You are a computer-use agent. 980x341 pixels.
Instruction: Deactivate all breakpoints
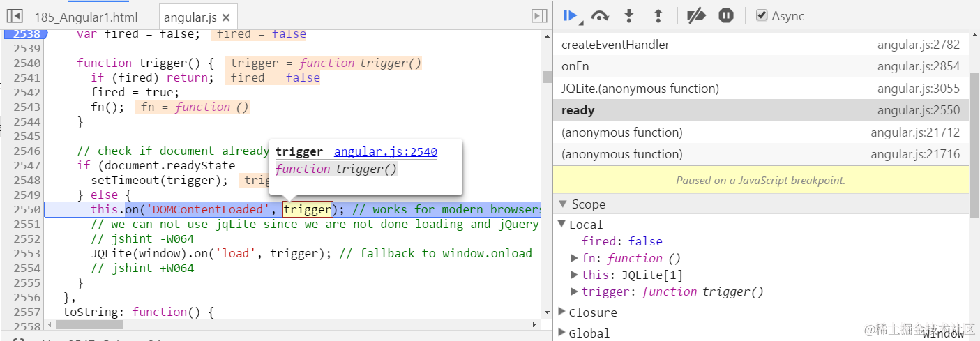click(695, 16)
